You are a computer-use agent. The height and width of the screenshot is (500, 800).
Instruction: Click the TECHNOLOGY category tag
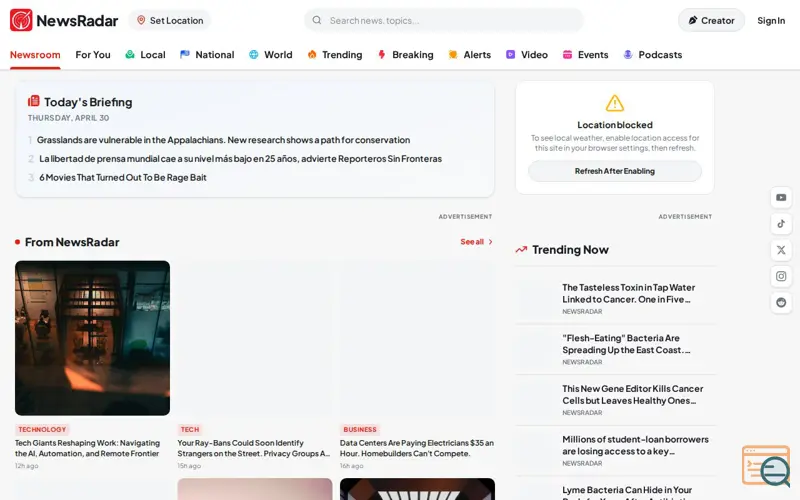pyautogui.click(x=42, y=430)
